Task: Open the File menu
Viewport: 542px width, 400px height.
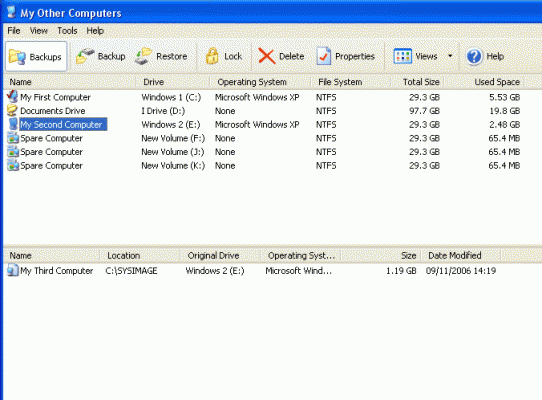Action: (14, 31)
